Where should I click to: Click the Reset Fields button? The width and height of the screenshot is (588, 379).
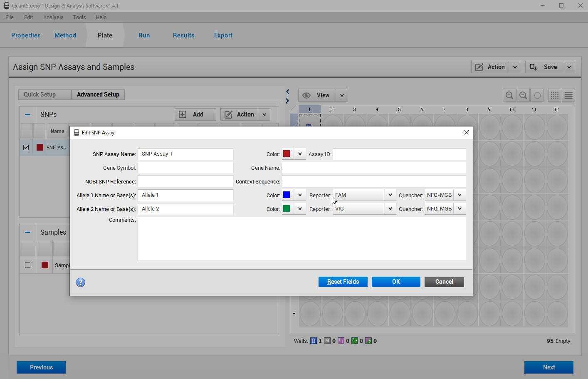click(x=343, y=282)
